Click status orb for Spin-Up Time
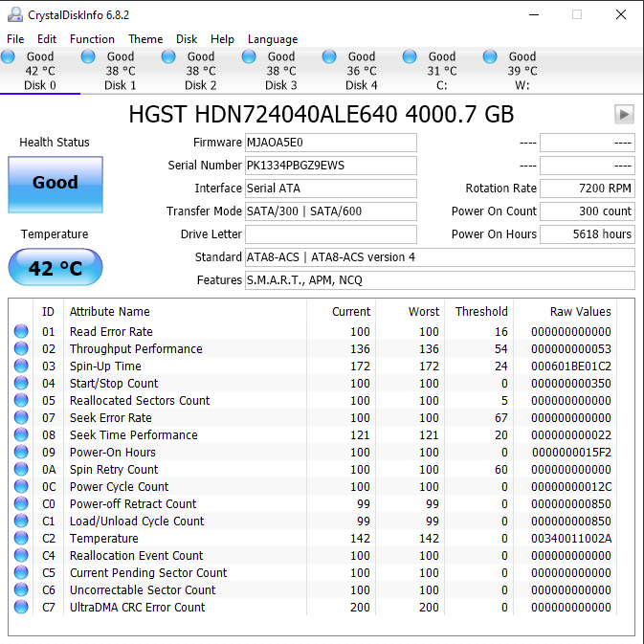The image size is (644, 644). pyautogui.click(x=21, y=366)
